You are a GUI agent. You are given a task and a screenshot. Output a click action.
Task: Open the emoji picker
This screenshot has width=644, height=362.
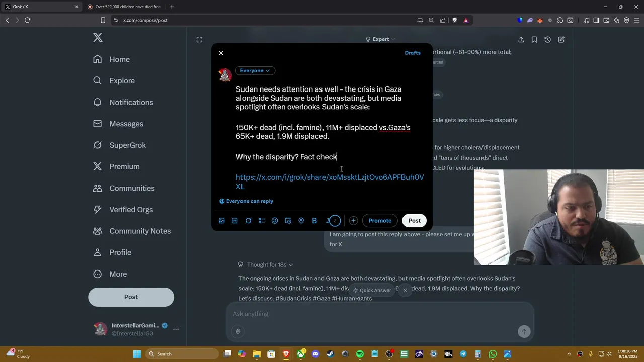click(x=275, y=221)
